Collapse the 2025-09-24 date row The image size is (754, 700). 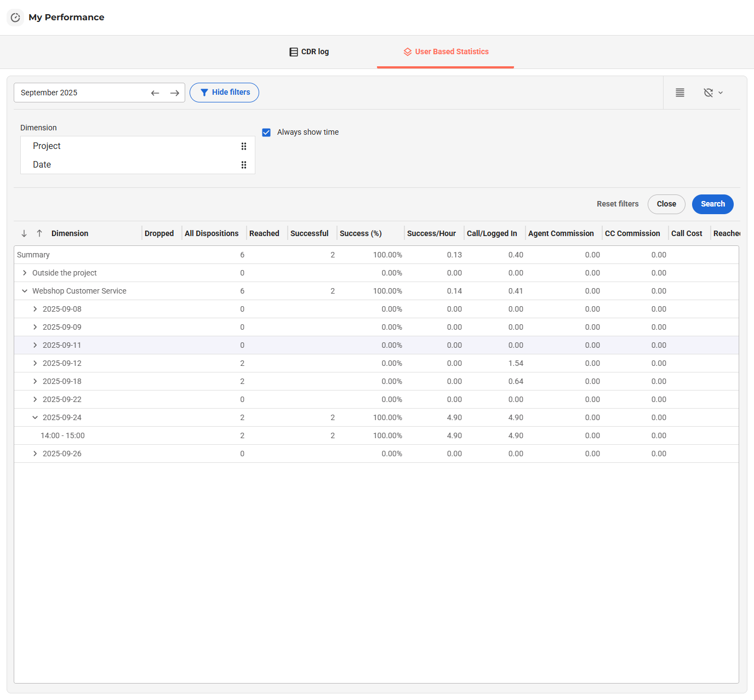tap(35, 417)
